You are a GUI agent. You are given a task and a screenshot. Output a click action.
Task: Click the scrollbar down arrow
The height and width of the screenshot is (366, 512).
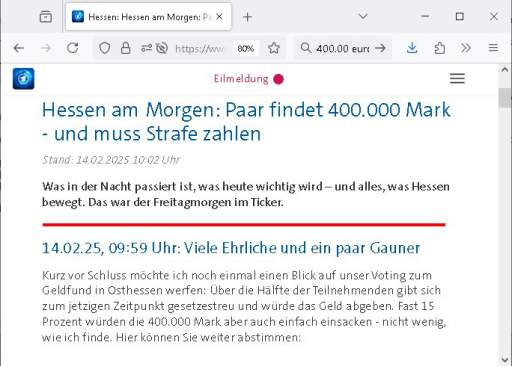[505, 360]
